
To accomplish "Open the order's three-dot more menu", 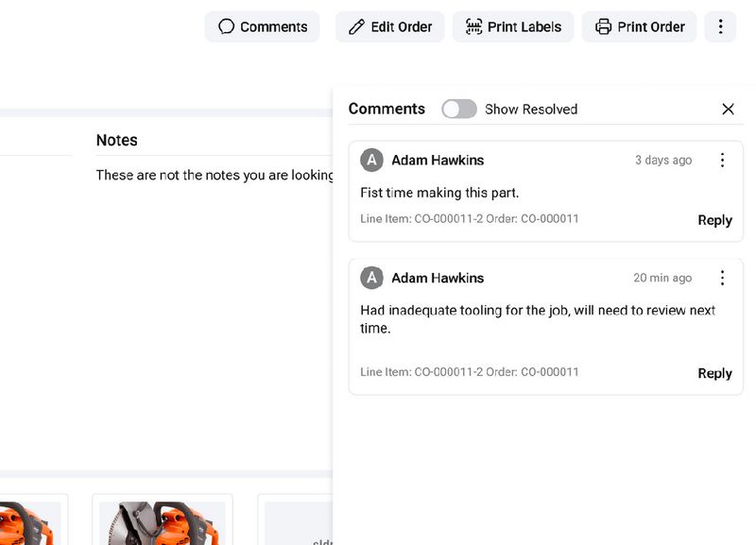I will (x=720, y=26).
